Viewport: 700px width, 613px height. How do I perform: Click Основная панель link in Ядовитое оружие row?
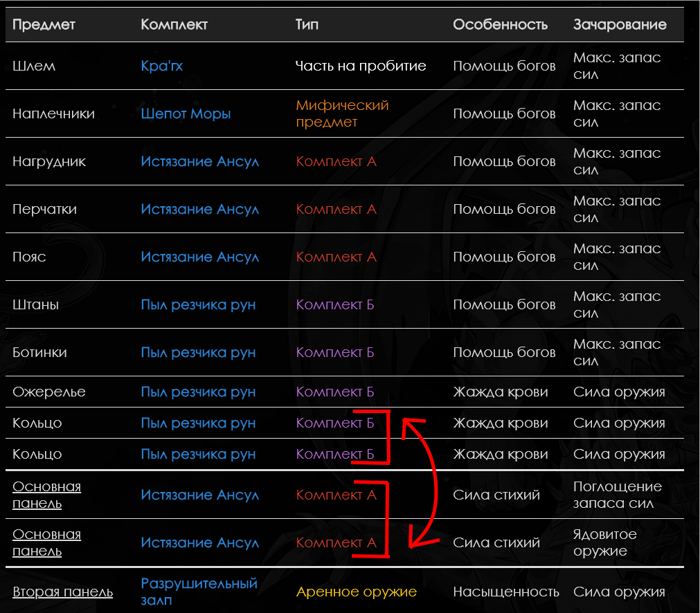46,542
